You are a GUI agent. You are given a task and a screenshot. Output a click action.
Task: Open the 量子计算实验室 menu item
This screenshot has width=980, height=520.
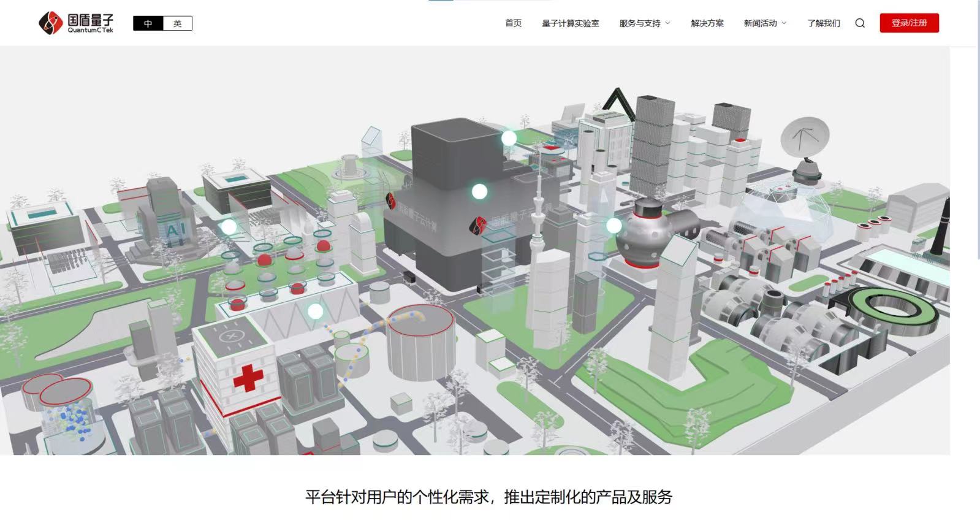(570, 23)
